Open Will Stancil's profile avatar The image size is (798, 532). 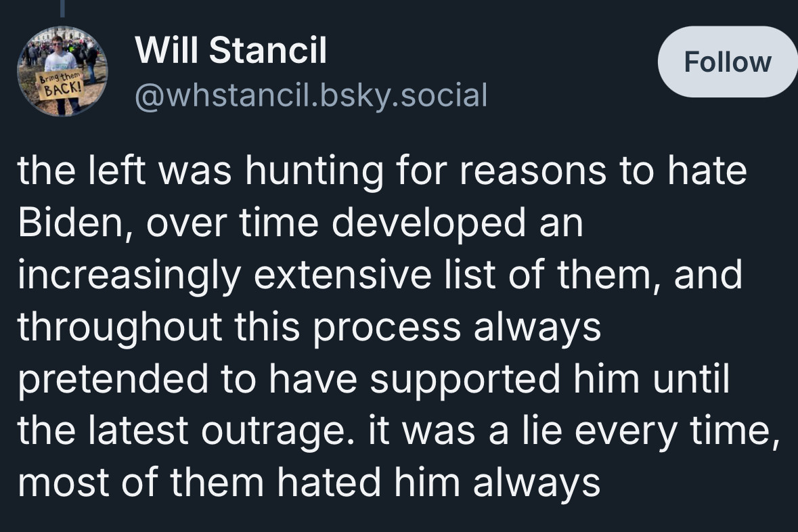click(x=62, y=71)
